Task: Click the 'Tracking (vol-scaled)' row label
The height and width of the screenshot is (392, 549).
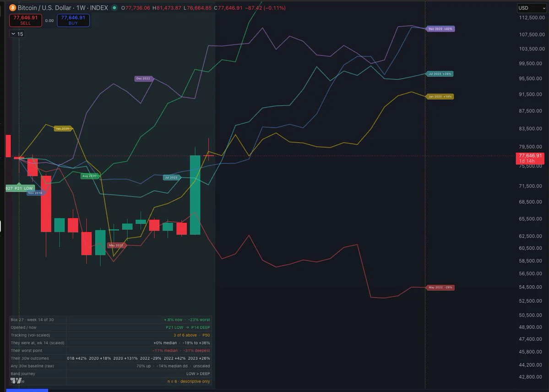Action: tap(31, 335)
